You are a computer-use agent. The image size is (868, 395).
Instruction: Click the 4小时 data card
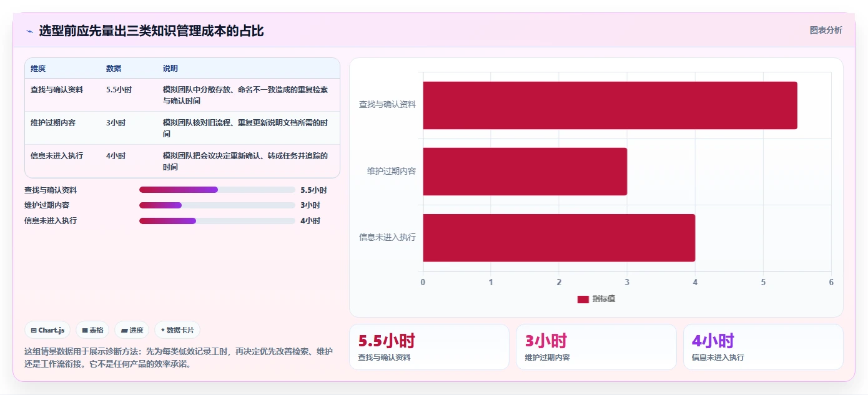coord(763,347)
